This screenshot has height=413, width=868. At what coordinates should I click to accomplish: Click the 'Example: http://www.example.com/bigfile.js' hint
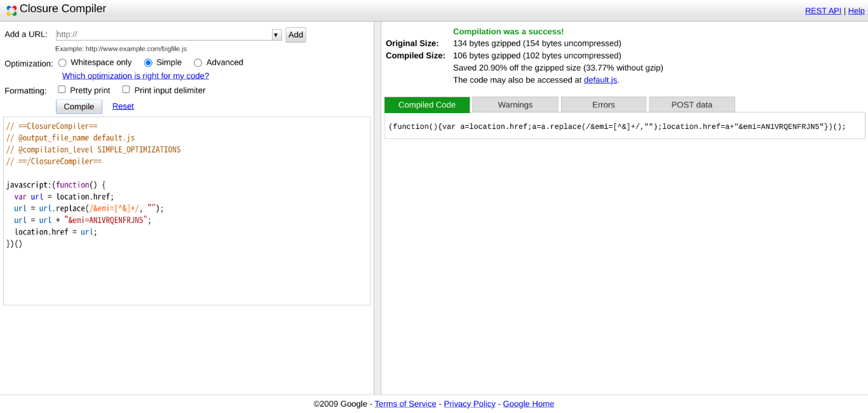121,49
